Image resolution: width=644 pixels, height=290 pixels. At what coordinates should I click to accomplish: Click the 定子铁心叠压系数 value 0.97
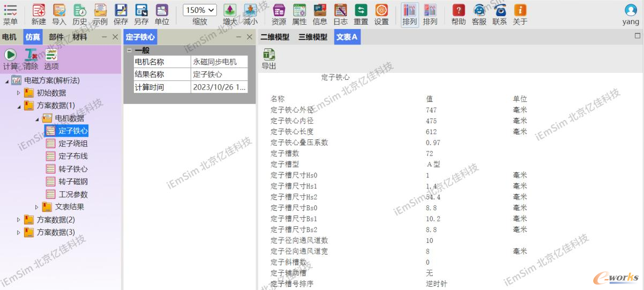click(433, 143)
